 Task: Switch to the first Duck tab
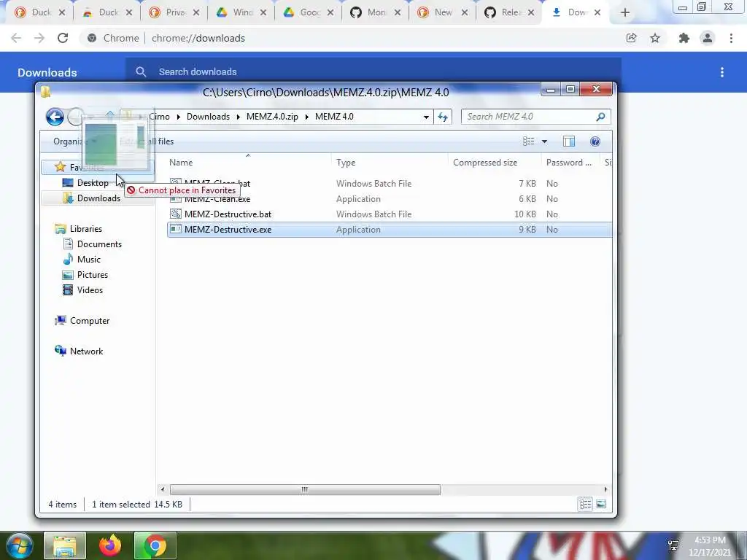(40, 12)
